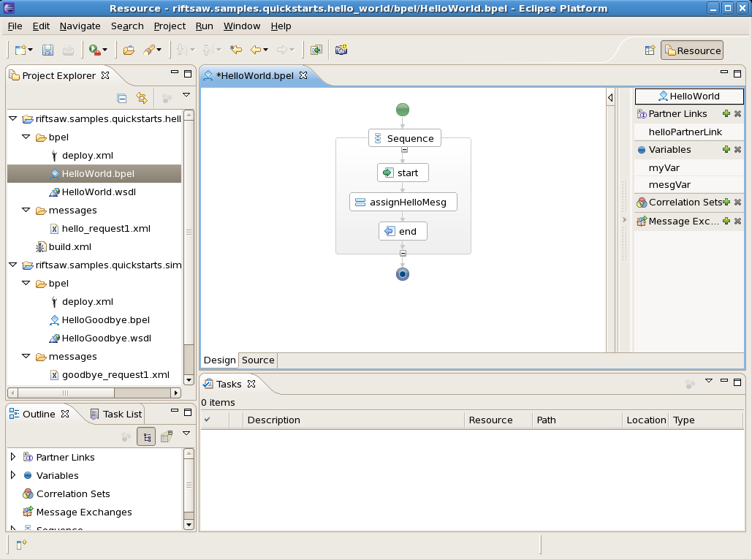Add a new Partner Link
752x560 pixels.
click(726, 114)
